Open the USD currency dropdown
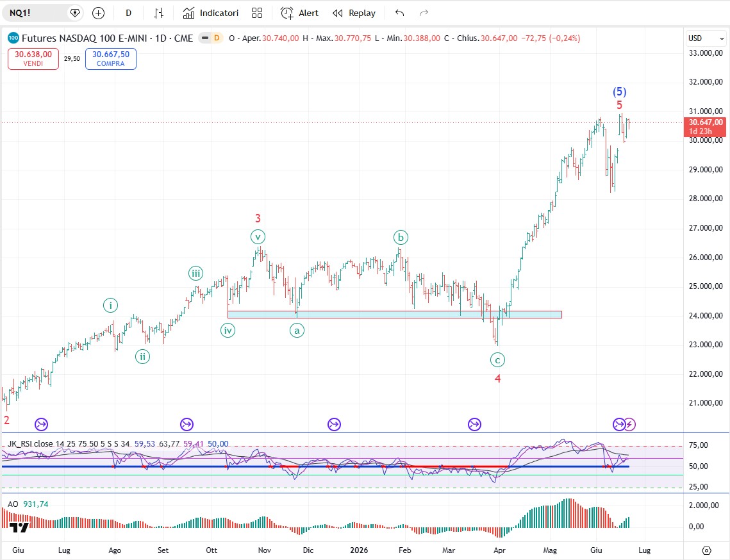The width and height of the screenshot is (730, 560). [x=706, y=38]
